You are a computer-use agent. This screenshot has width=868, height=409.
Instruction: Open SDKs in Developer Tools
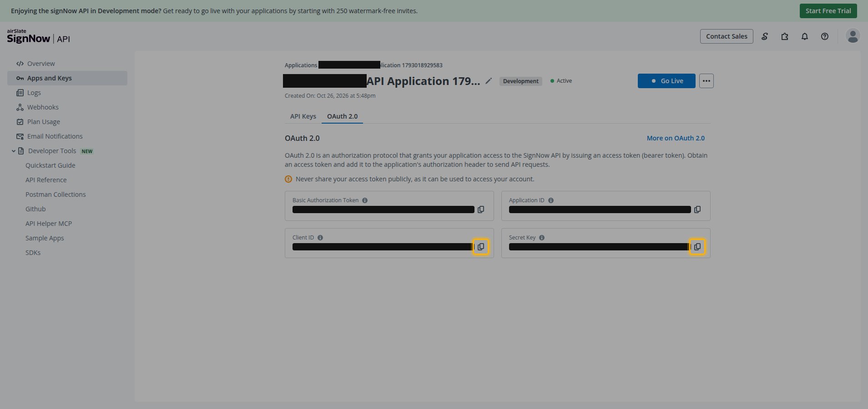click(33, 253)
